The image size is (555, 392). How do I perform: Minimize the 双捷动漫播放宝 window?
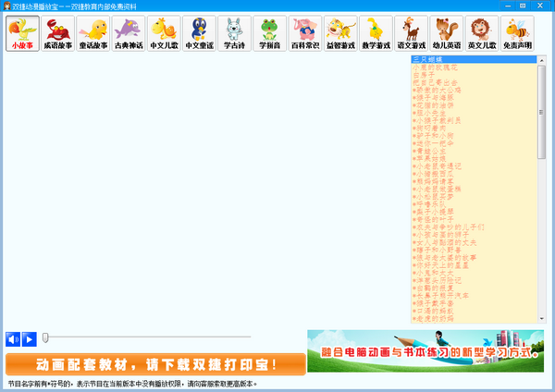pos(508,6)
